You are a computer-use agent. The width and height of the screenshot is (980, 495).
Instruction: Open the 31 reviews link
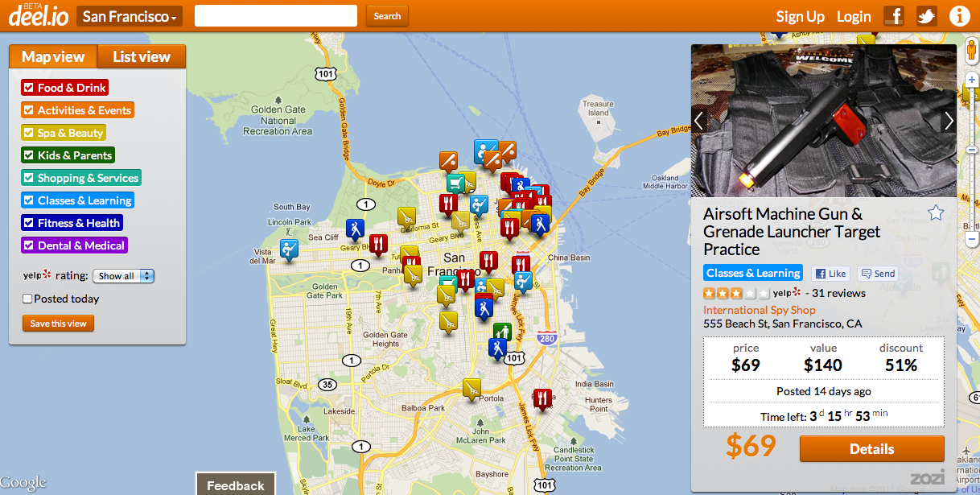point(838,293)
